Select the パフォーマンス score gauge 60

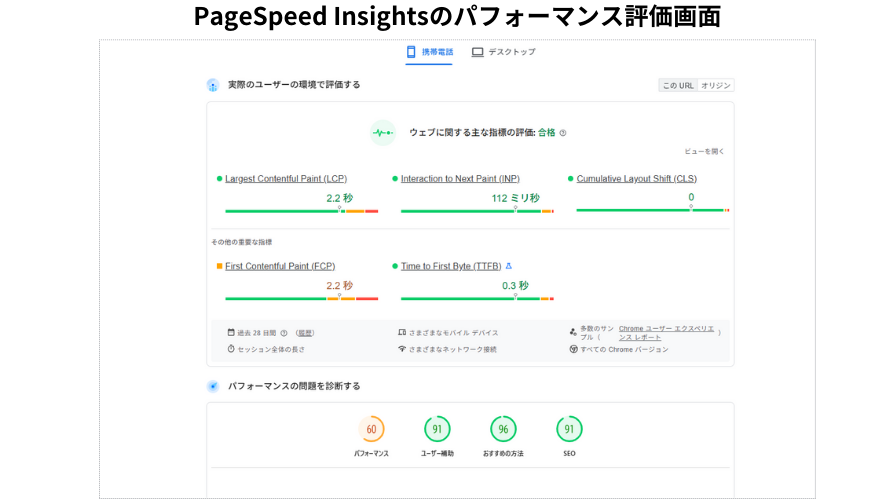pyautogui.click(x=371, y=430)
